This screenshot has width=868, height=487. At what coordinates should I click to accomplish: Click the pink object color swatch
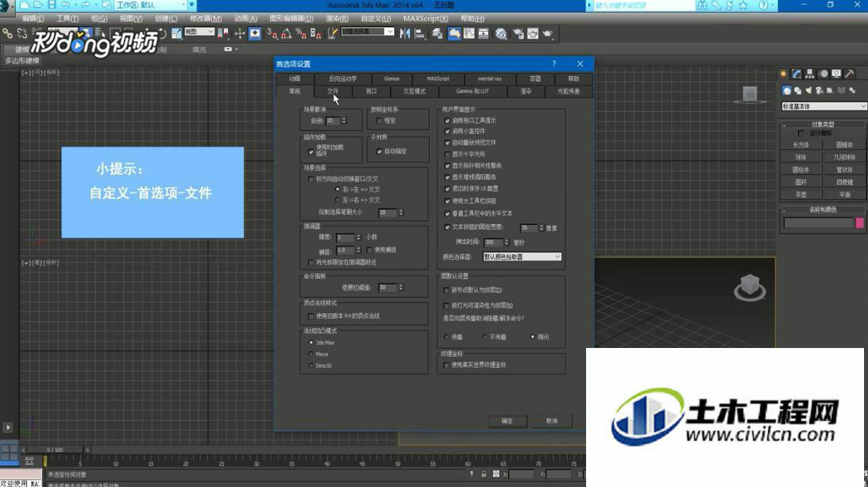point(860,222)
